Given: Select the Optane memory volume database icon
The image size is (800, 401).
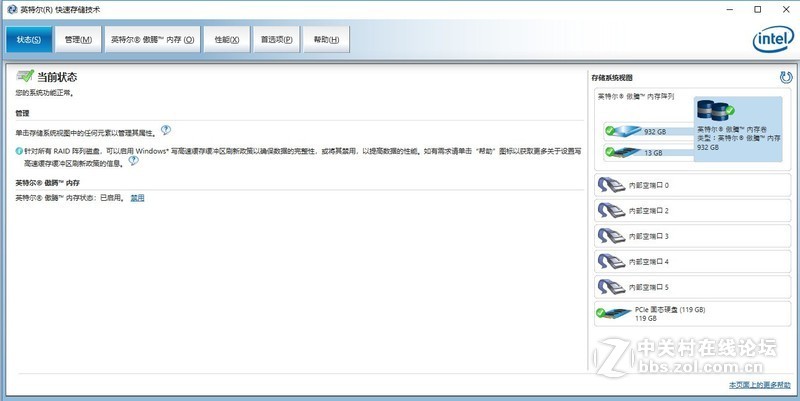Looking at the screenshot, I should click(x=715, y=110).
